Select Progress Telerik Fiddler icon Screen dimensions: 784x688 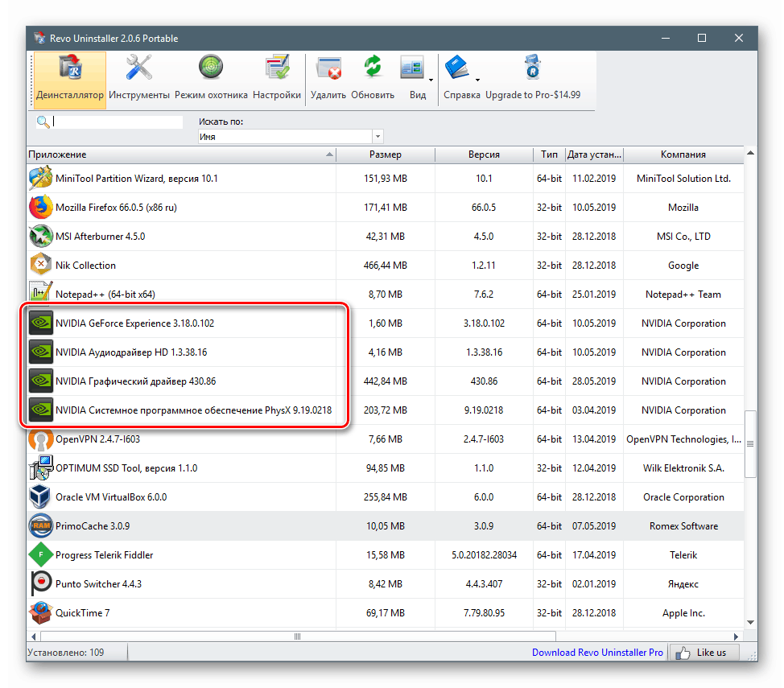[x=40, y=555]
